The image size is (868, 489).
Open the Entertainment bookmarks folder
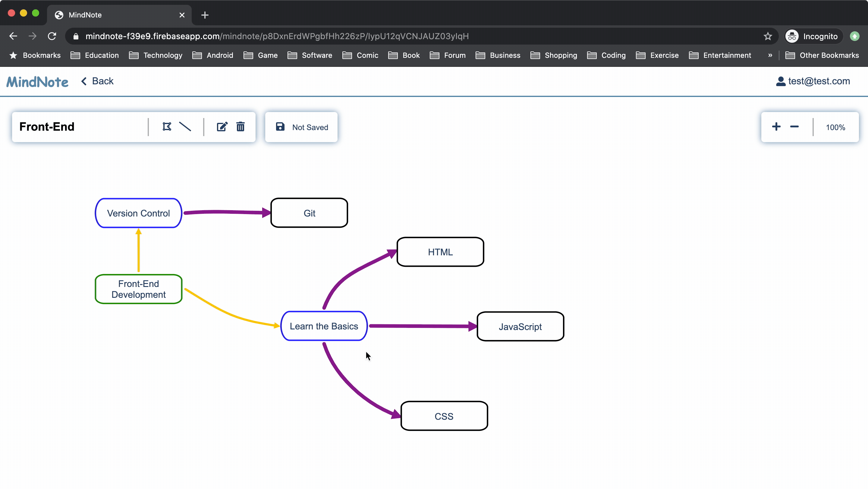(x=720, y=55)
